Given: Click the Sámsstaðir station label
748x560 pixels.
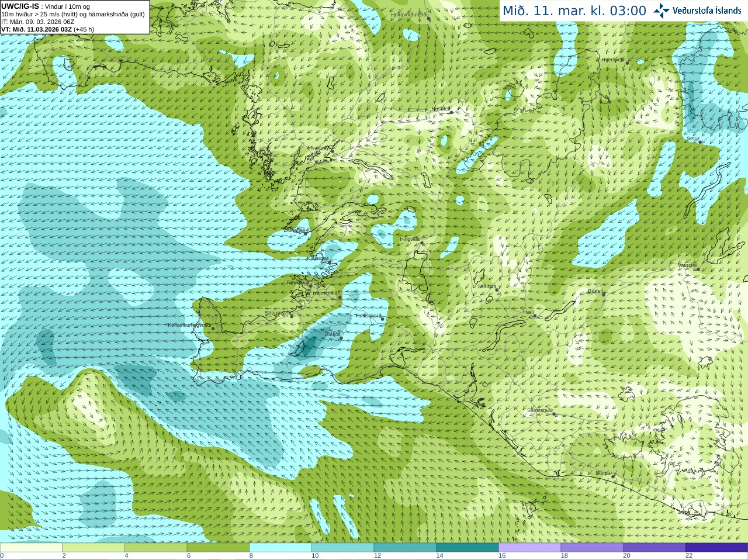Looking at the screenshot, I should (x=539, y=410).
